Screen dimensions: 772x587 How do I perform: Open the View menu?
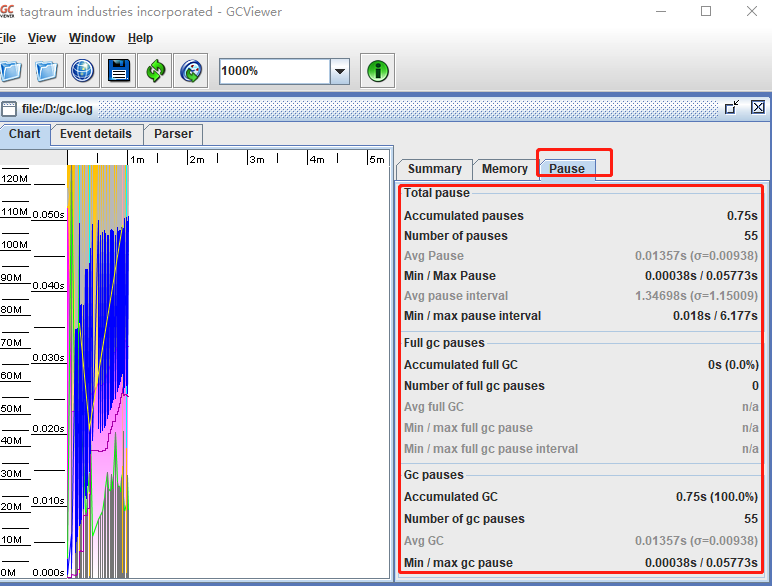click(42, 38)
